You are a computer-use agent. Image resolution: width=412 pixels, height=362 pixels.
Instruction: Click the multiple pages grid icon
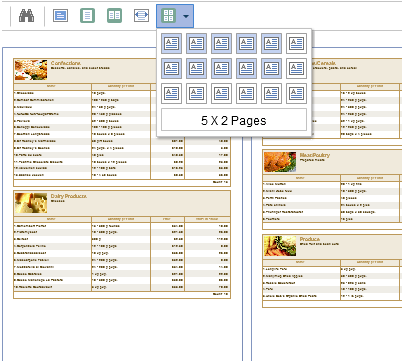click(169, 16)
